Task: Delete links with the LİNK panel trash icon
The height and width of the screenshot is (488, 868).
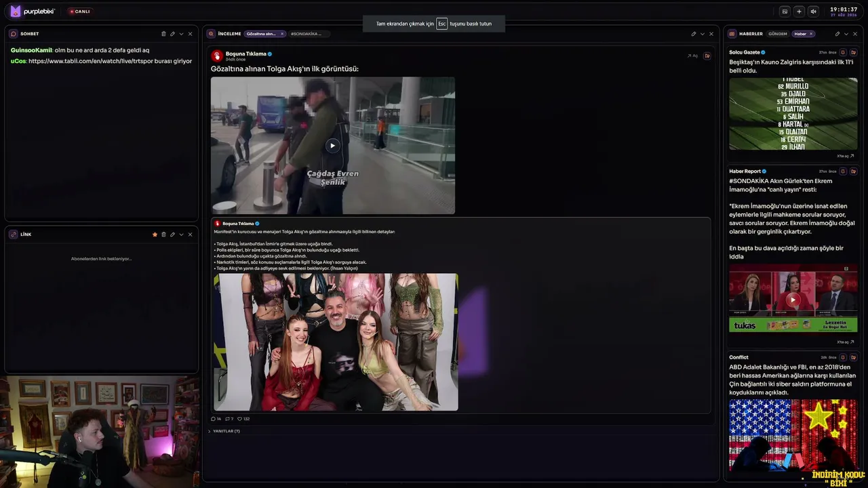Action: (163, 235)
